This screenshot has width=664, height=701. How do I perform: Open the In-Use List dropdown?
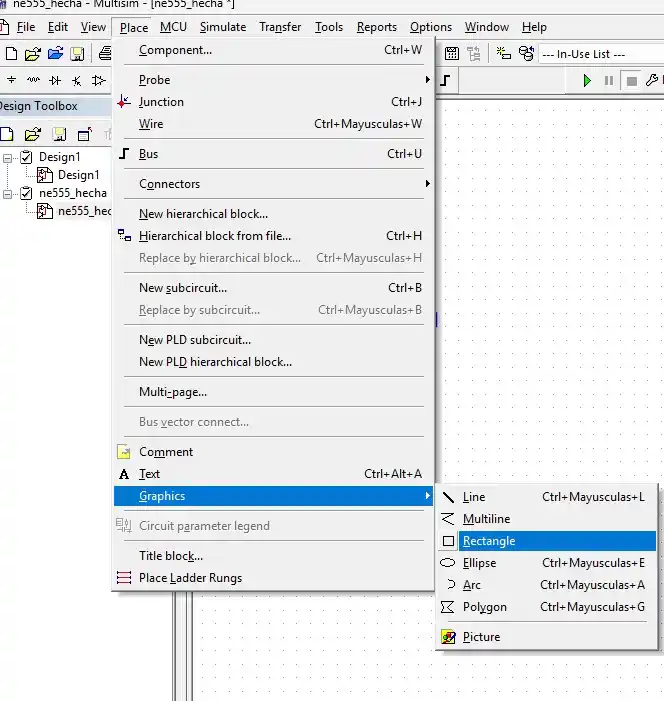tap(601, 54)
